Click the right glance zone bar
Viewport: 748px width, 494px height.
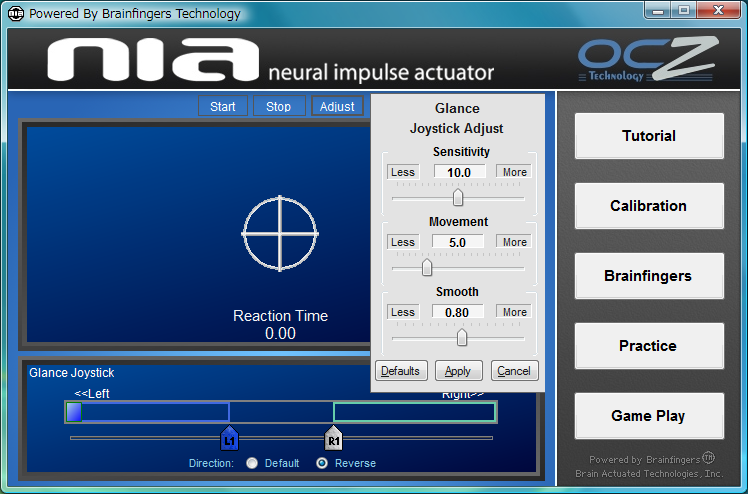pyautogui.click(x=415, y=412)
